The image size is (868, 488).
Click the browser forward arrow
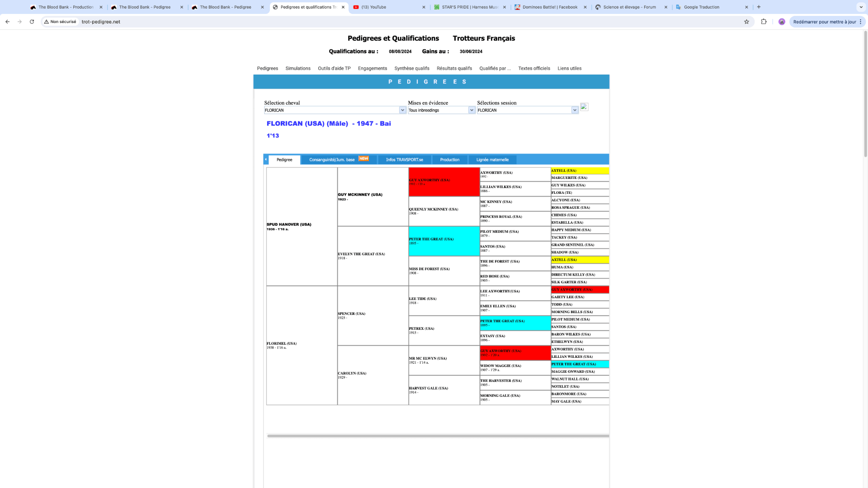click(19, 22)
